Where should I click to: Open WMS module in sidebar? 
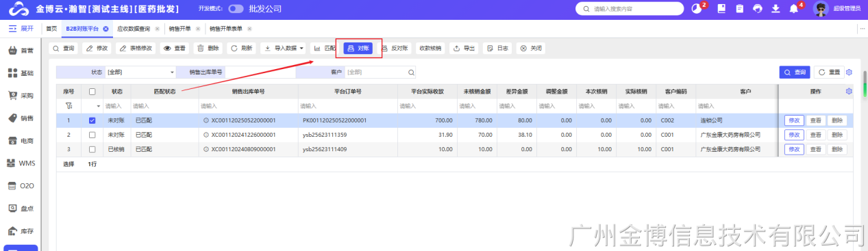(21, 163)
